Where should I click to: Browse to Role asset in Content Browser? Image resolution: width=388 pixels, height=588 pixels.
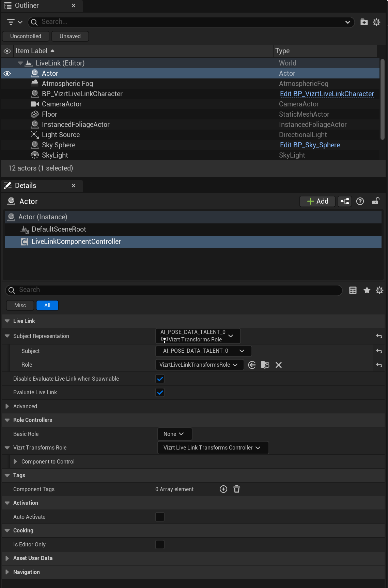tap(265, 365)
